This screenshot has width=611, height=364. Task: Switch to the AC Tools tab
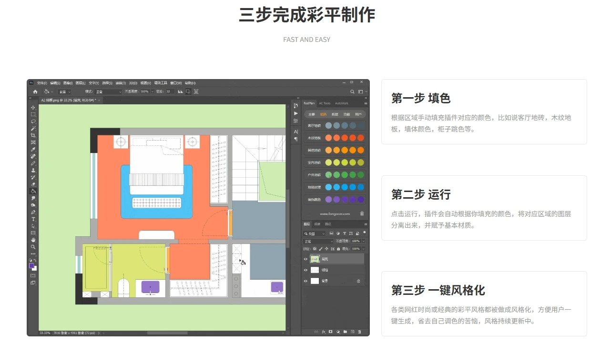[x=325, y=103]
